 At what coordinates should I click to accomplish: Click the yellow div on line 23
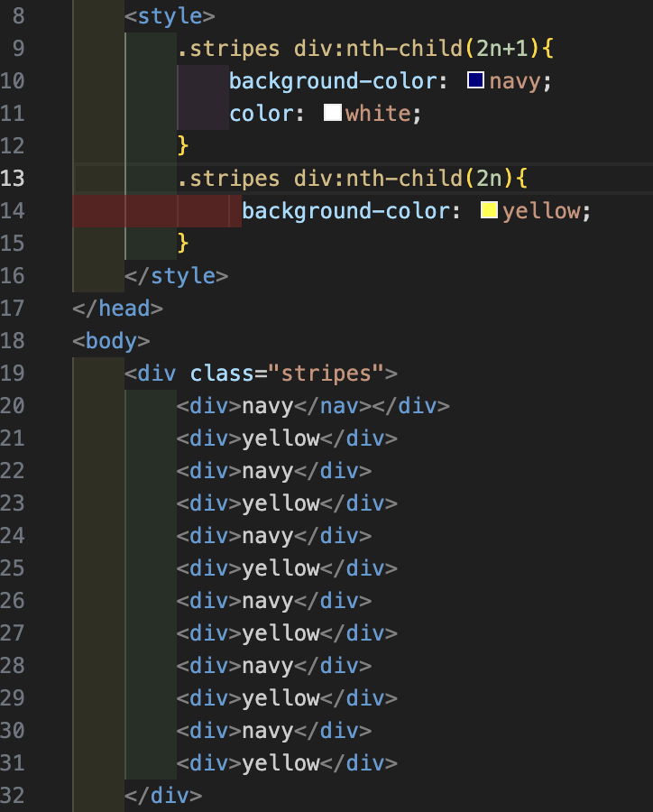click(287, 503)
